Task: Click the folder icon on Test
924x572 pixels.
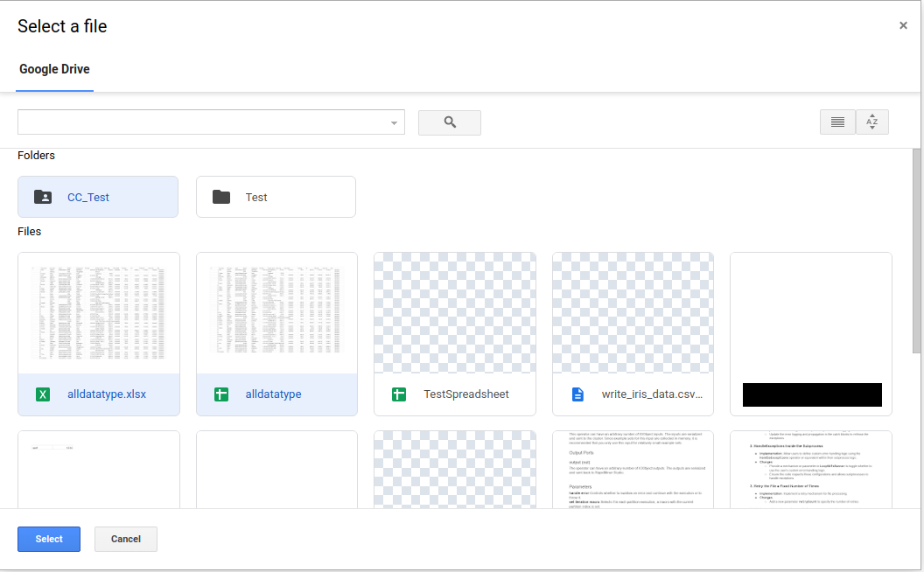Action: pyautogui.click(x=221, y=197)
